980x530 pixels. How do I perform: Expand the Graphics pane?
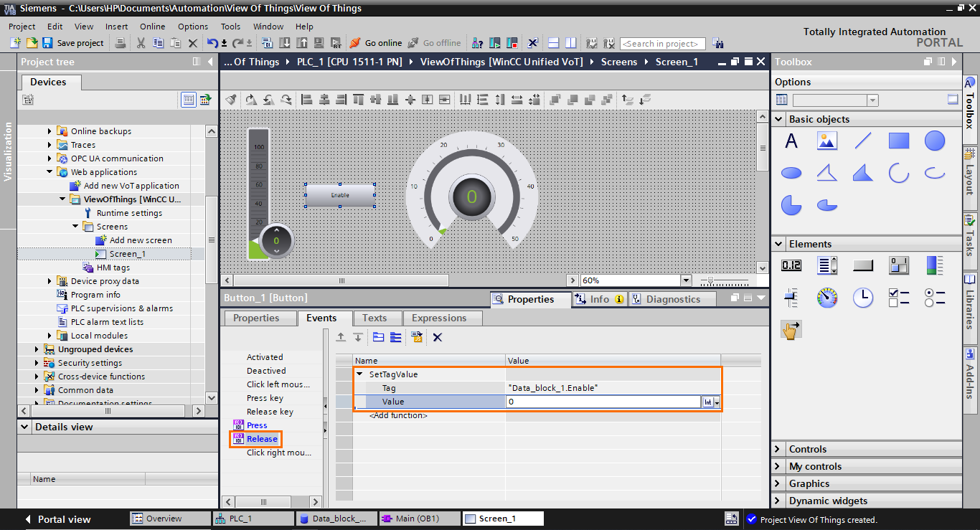point(779,483)
